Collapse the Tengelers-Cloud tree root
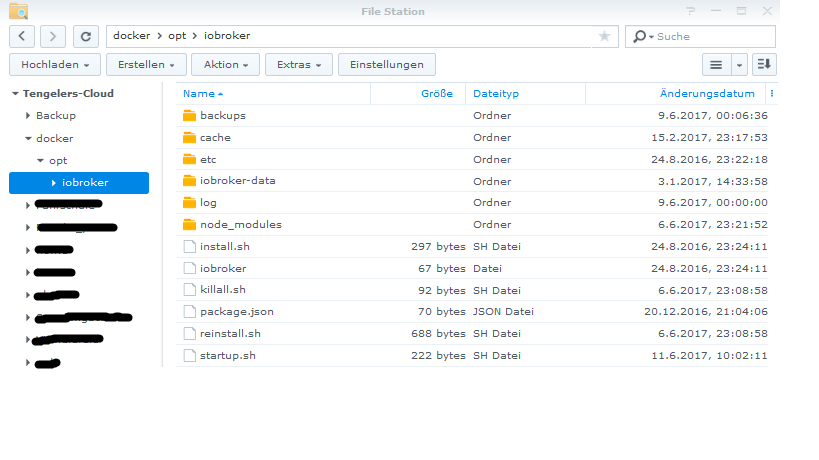 pyautogui.click(x=15, y=93)
